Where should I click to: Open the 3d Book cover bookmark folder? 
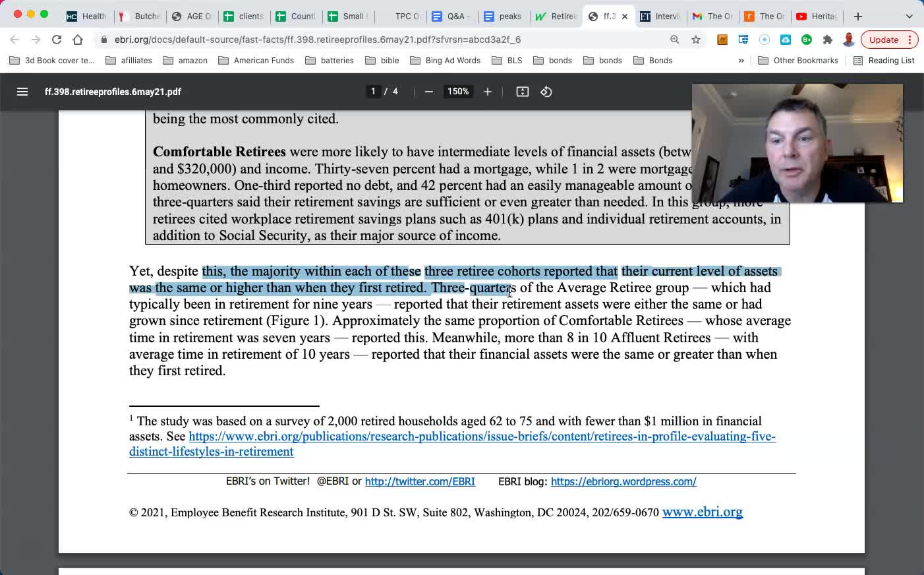click(x=52, y=61)
